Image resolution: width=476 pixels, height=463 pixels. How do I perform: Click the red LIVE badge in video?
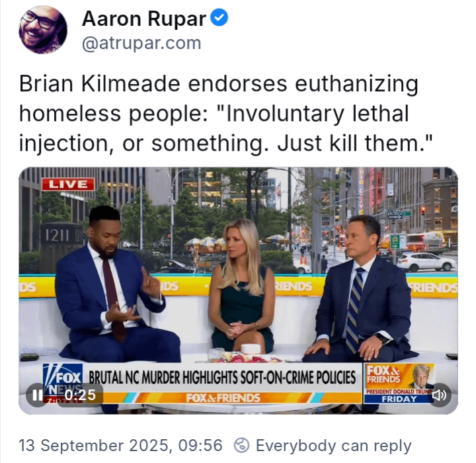coord(68,184)
